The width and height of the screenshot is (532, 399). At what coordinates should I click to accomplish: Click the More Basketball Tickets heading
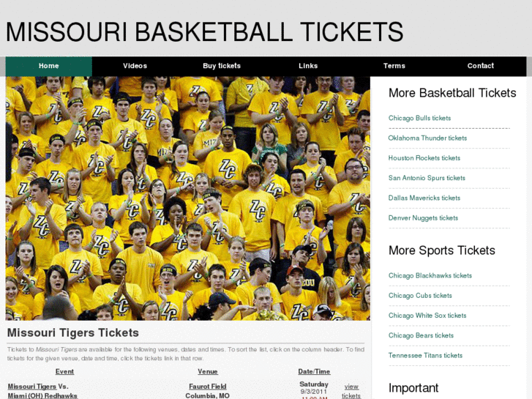point(452,93)
